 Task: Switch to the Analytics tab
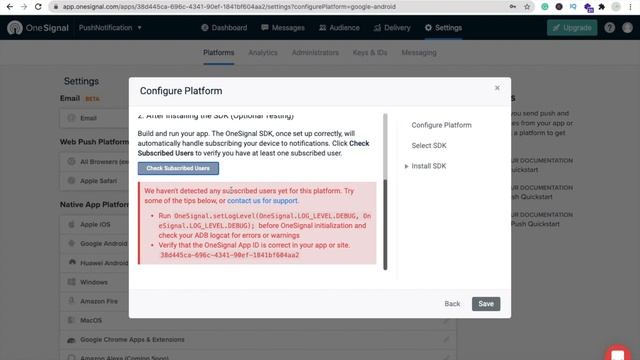263,53
